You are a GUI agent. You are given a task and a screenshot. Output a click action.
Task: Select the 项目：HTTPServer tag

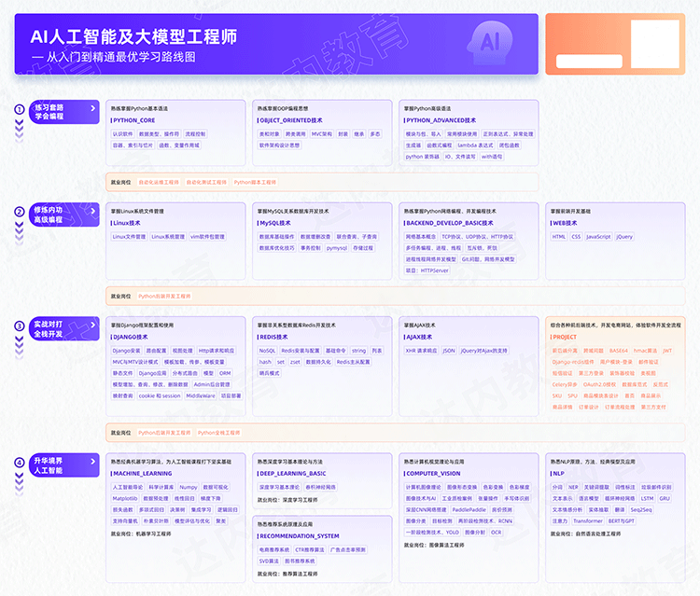pyautogui.click(x=427, y=270)
